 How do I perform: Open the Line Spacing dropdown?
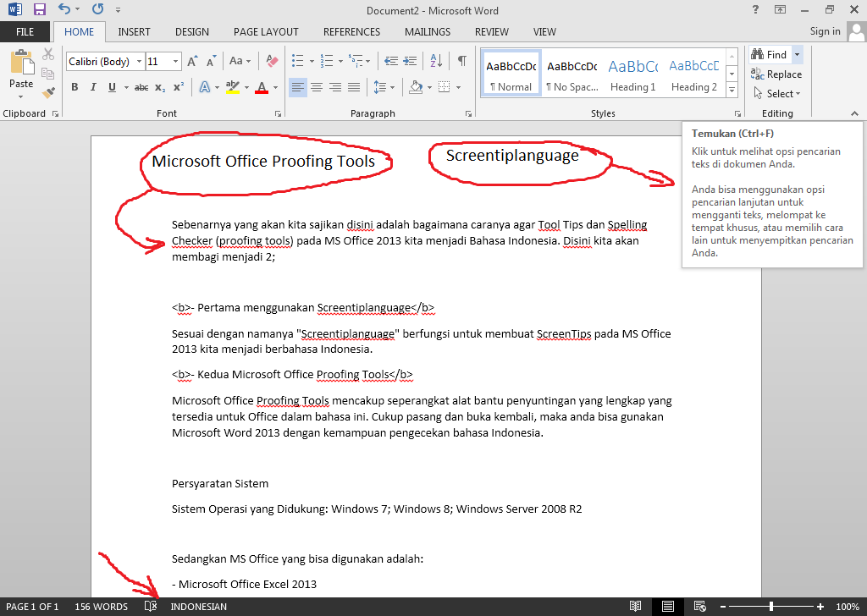(383, 87)
